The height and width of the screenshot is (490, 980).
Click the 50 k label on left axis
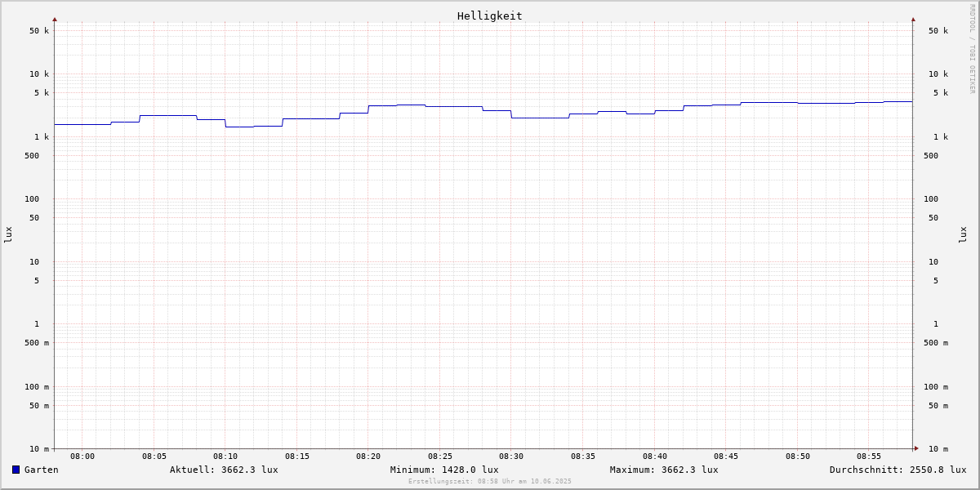[x=39, y=31]
